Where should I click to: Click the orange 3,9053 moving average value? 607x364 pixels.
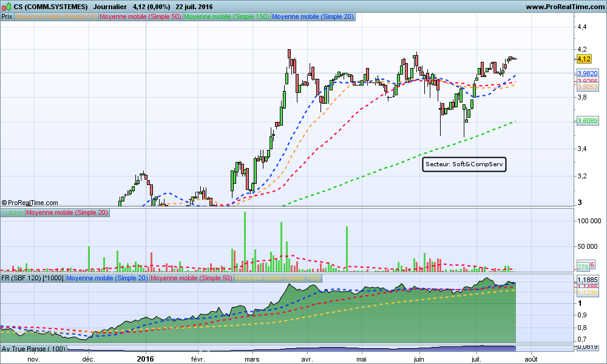pos(588,87)
